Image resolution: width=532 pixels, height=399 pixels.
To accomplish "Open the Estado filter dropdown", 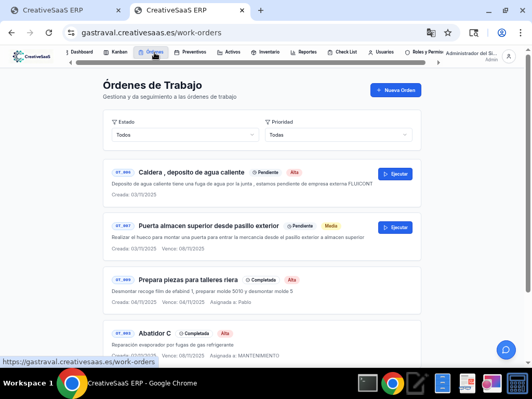I will point(185,135).
